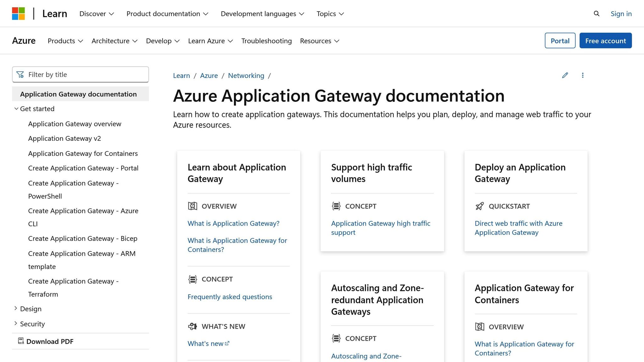This screenshot has width=644, height=362.
Task: Click the Sign in link
Action: (x=621, y=14)
